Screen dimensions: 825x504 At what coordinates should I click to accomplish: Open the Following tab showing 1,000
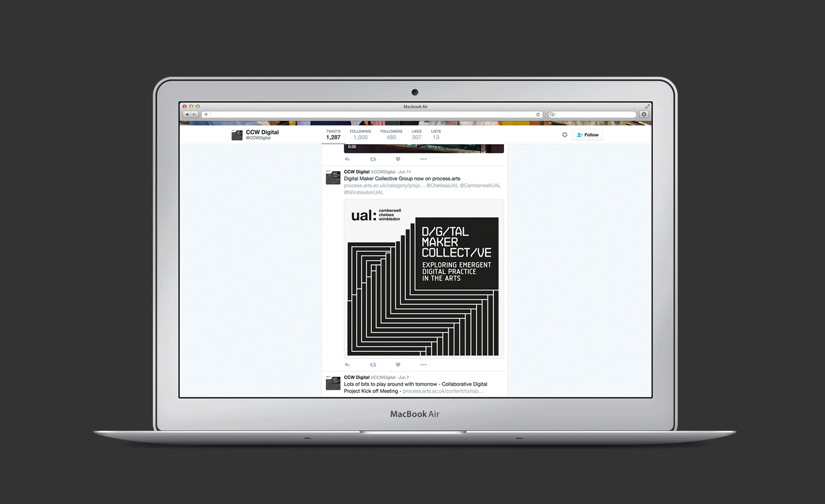360,135
